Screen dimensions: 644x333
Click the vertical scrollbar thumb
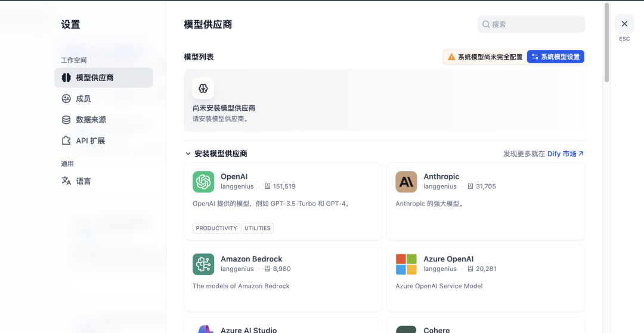click(606, 43)
